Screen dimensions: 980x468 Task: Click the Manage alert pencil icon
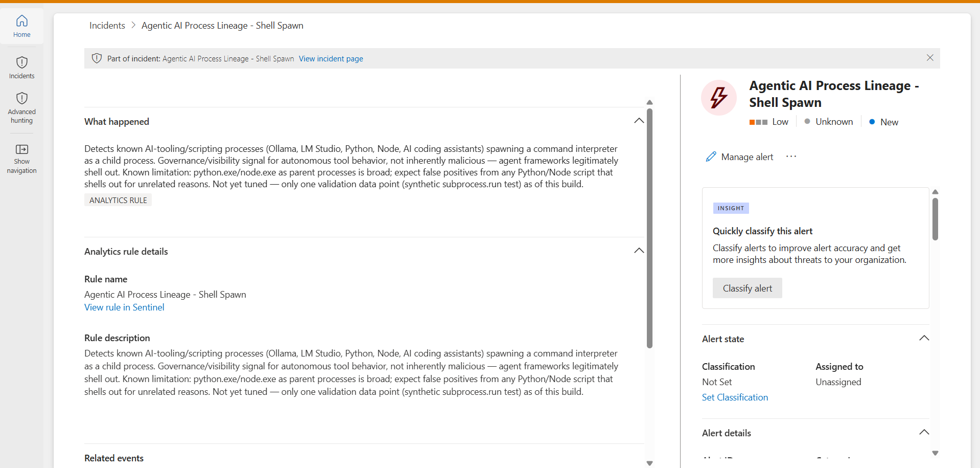coord(711,157)
